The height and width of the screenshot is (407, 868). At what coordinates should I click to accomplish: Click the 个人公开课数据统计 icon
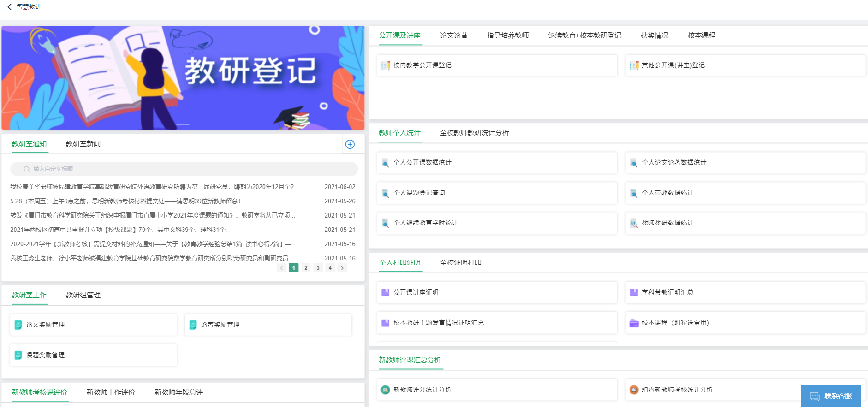click(386, 163)
